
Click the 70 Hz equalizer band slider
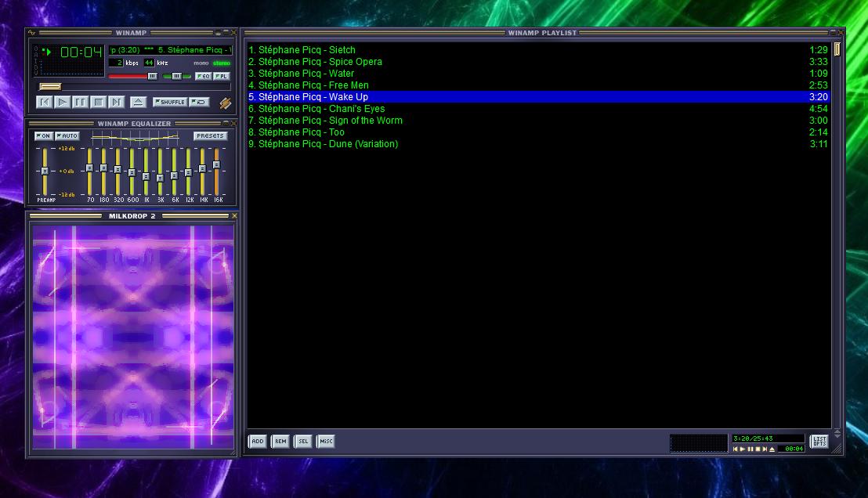[x=89, y=171]
